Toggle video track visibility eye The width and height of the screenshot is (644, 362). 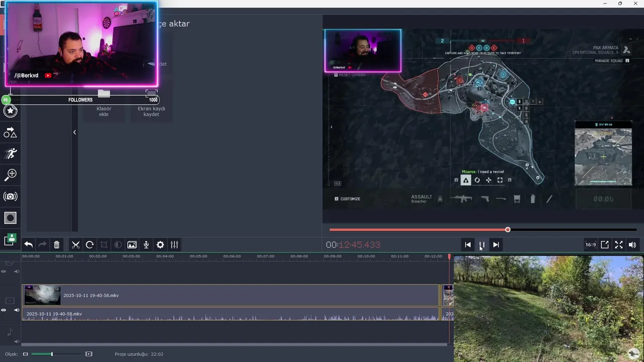click(x=4, y=310)
